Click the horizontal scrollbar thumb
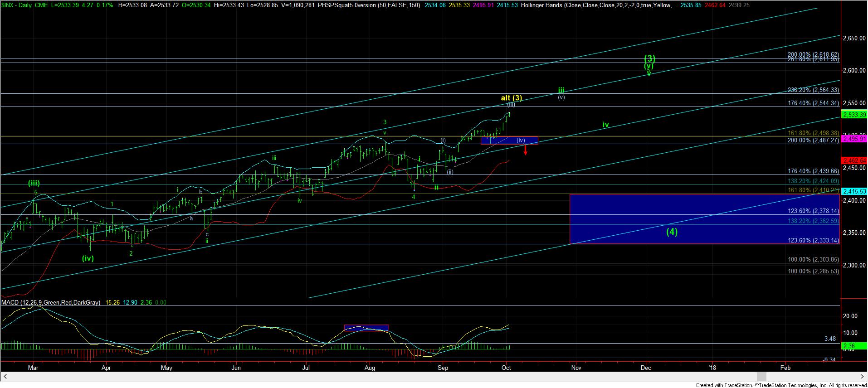Image resolution: width=868 pixels, height=388 pixels. (761, 377)
